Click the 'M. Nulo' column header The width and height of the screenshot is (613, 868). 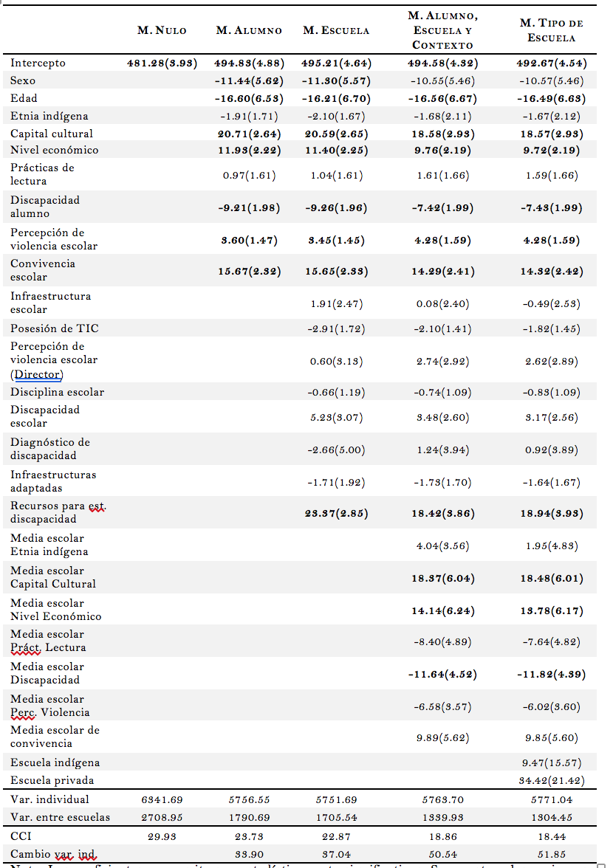pos(162,30)
